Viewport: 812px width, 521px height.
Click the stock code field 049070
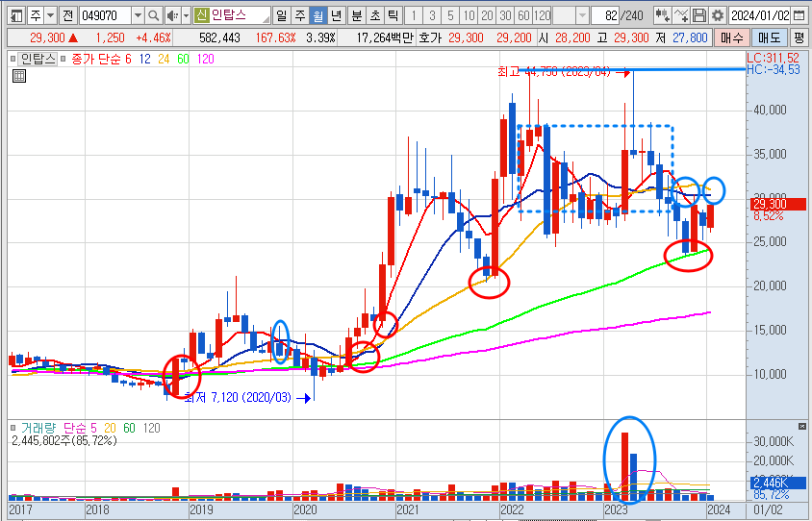pyautogui.click(x=105, y=15)
